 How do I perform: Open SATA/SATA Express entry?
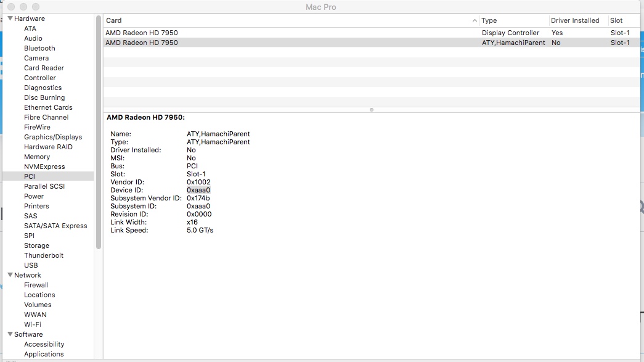(55, 226)
